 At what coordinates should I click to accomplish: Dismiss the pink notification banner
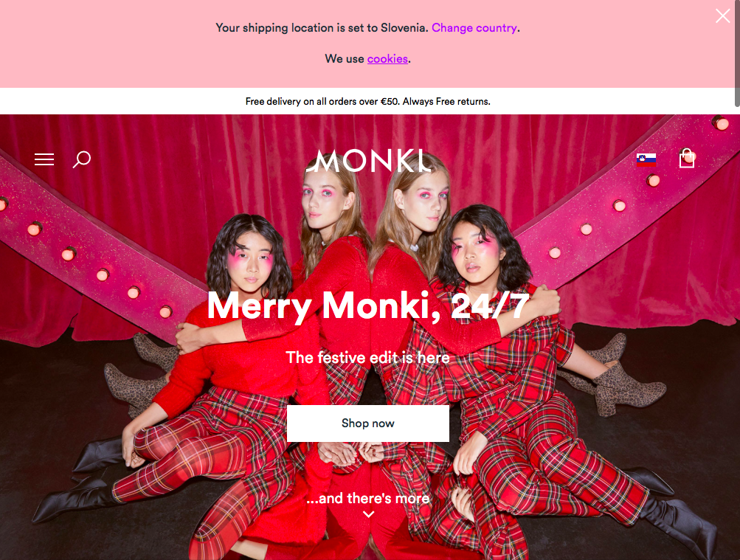point(722,16)
